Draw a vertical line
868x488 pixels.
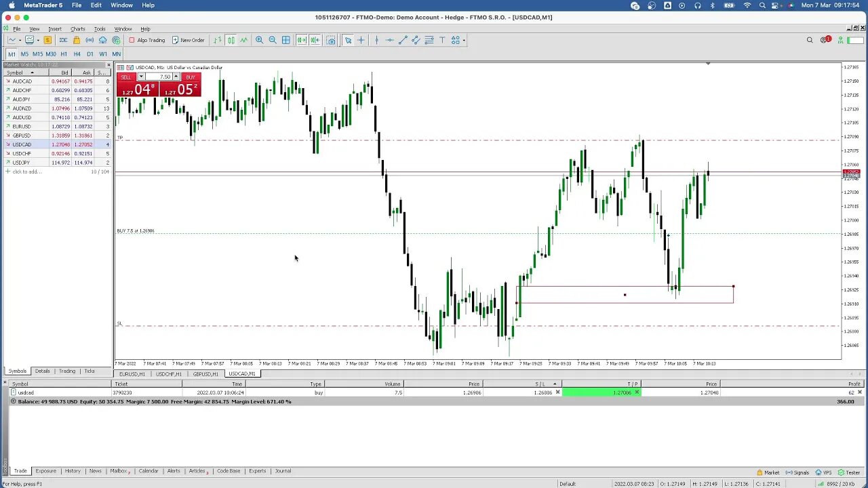pos(376,40)
